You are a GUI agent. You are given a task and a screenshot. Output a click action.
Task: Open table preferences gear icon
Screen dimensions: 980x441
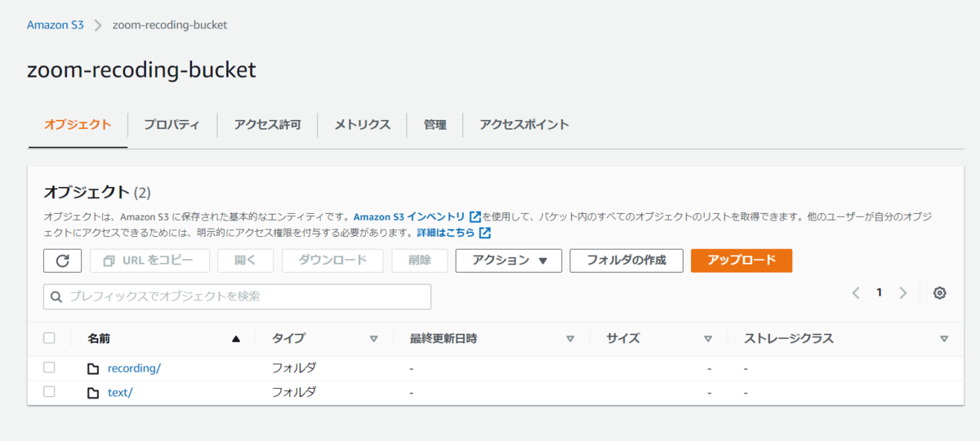940,293
